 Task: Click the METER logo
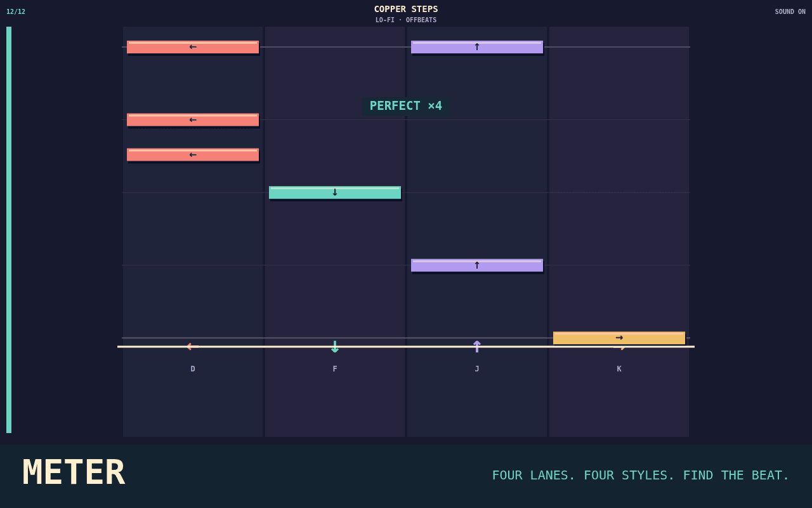[x=74, y=472]
